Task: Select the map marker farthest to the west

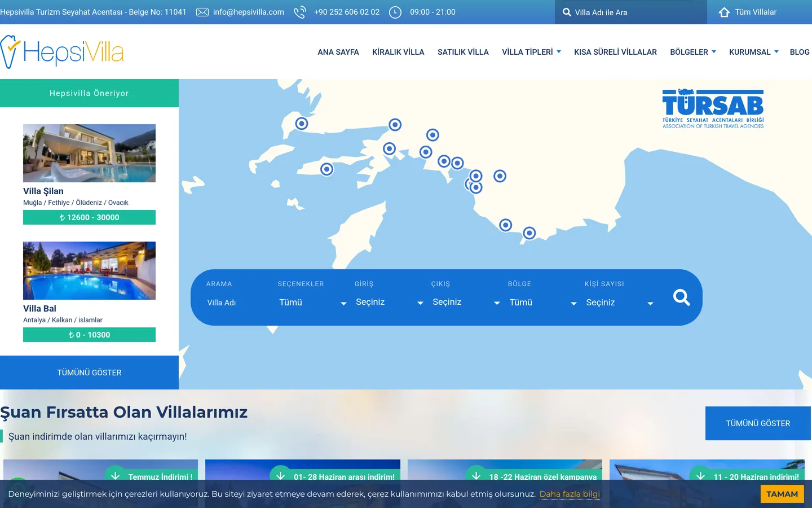Action: tap(302, 124)
